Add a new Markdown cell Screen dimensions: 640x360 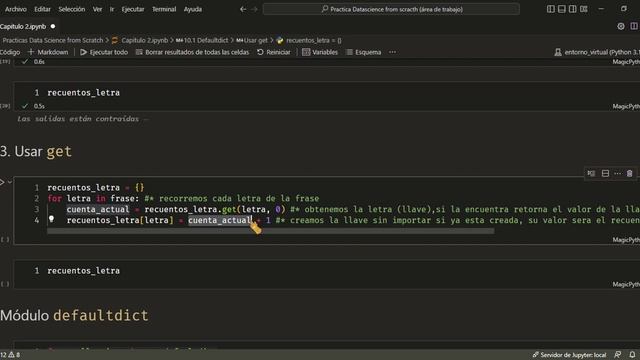tap(48, 52)
